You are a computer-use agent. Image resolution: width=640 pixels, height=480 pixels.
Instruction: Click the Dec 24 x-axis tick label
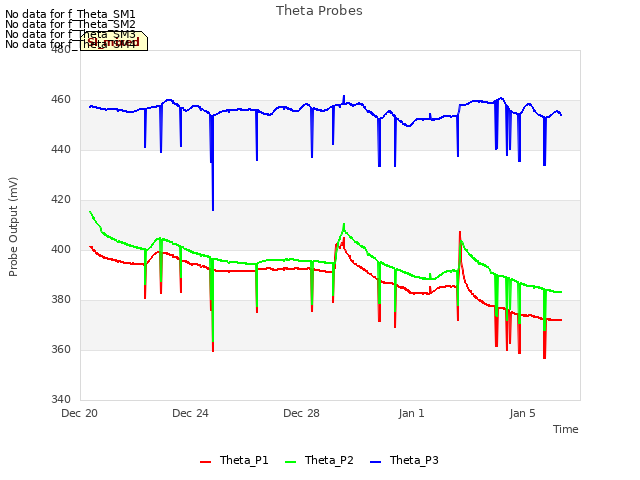[x=190, y=413]
